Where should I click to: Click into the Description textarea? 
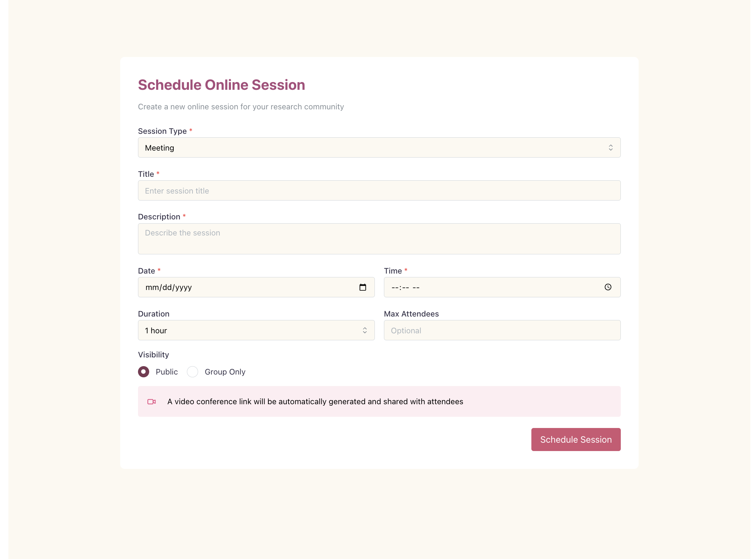379,239
